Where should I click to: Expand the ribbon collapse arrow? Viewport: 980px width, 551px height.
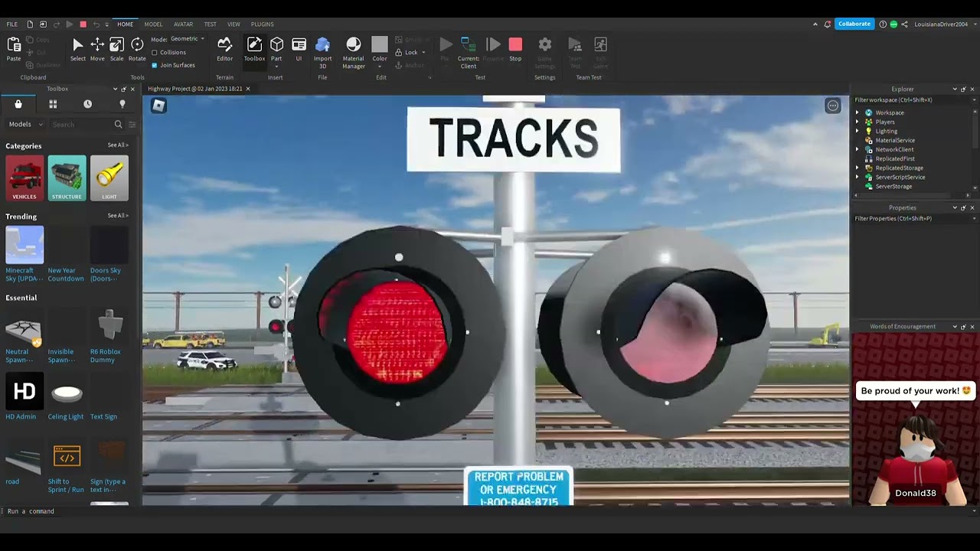coord(815,24)
